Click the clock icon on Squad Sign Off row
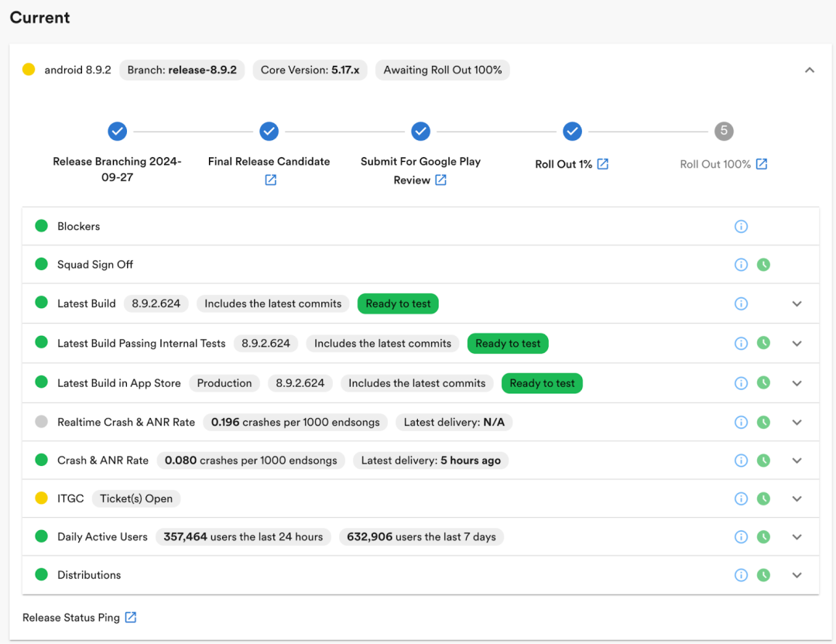The height and width of the screenshot is (644, 836). click(763, 265)
